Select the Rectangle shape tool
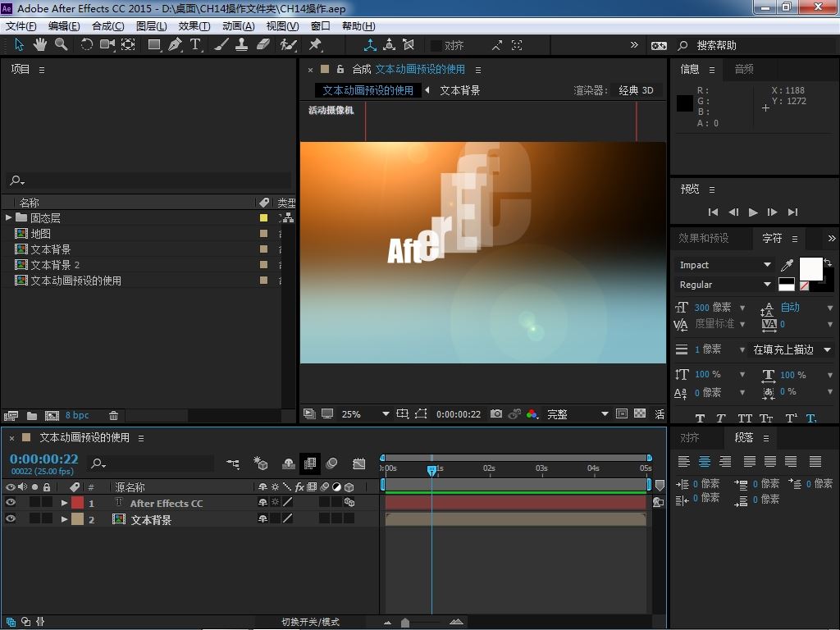This screenshot has height=630, width=840. (x=154, y=45)
